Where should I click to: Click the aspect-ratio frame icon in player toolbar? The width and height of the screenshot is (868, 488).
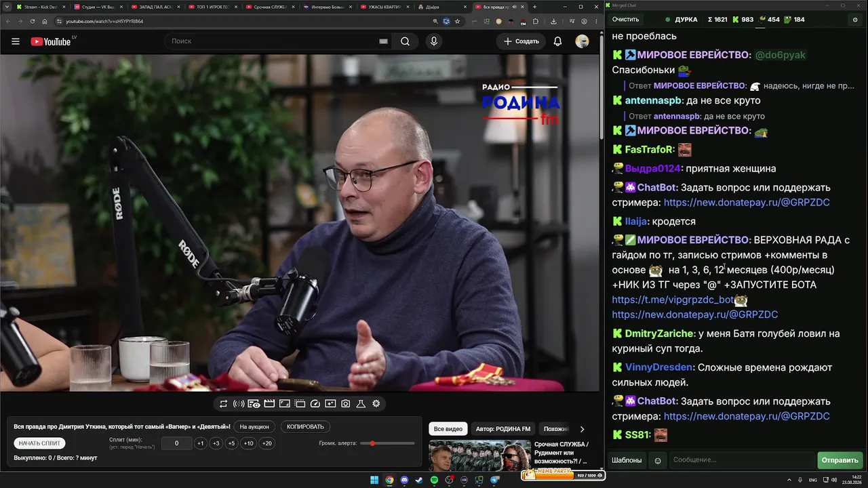[284, 404]
